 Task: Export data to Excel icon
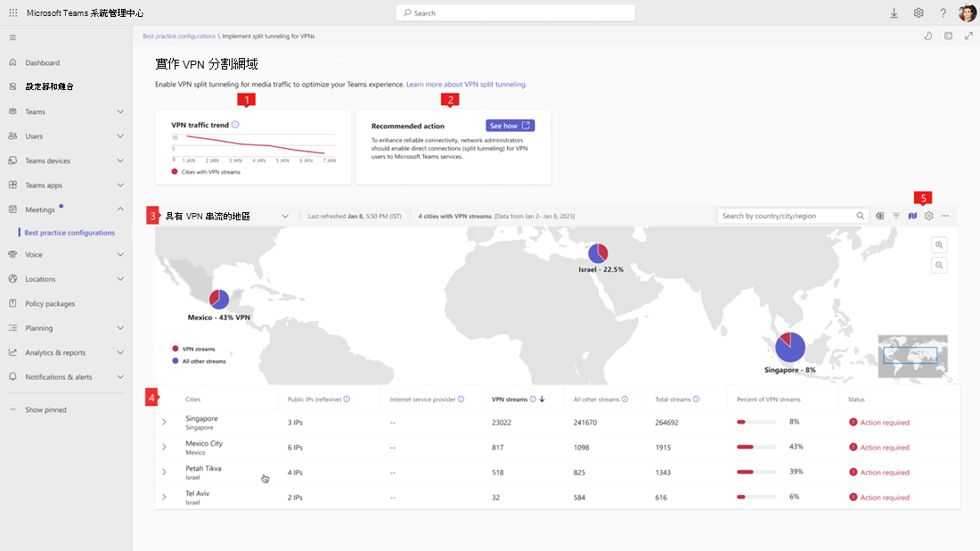[880, 216]
